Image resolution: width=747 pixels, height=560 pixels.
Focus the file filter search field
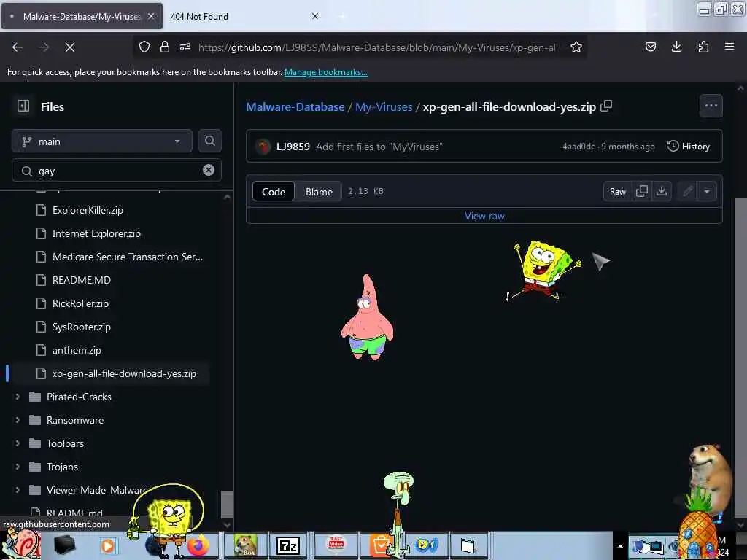click(x=117, y=170)
